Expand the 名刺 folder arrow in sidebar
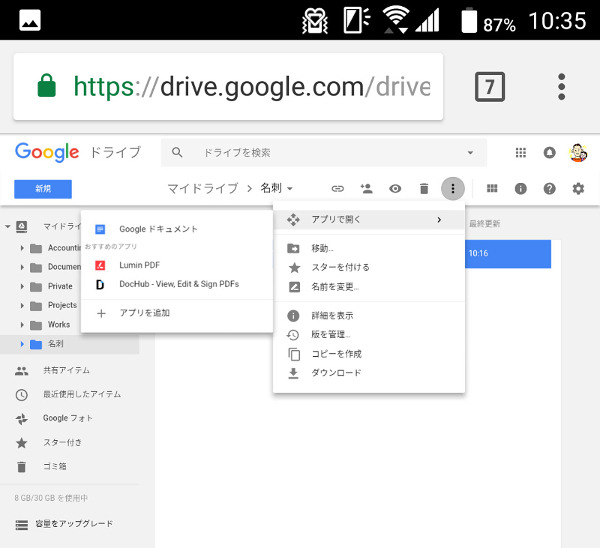The width and height of the screenshot is (600, 548). pos(22,344)
